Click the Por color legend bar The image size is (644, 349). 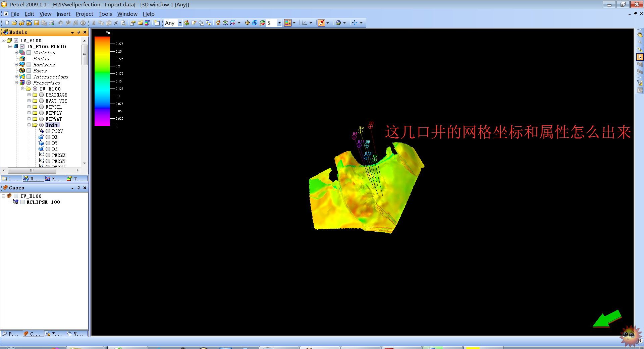coord(102,81)
